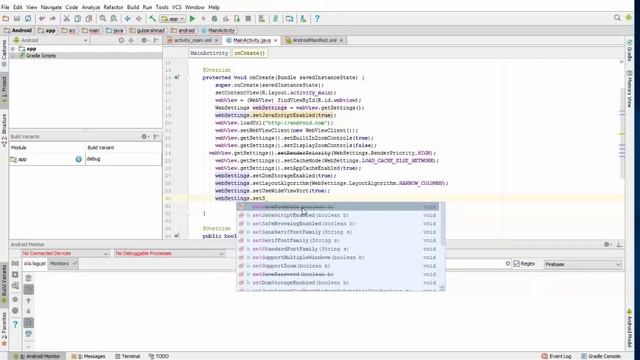The width and height of the screenshot is (640, 360).
Task: Select Gradle Scripts in project tree
Action: [x=41, y=56]
